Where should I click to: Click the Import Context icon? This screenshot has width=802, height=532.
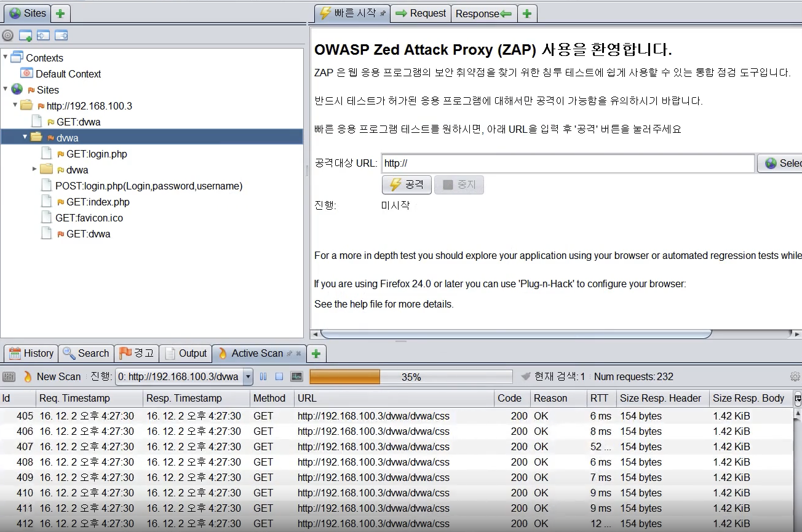click(x=43, y=36)
